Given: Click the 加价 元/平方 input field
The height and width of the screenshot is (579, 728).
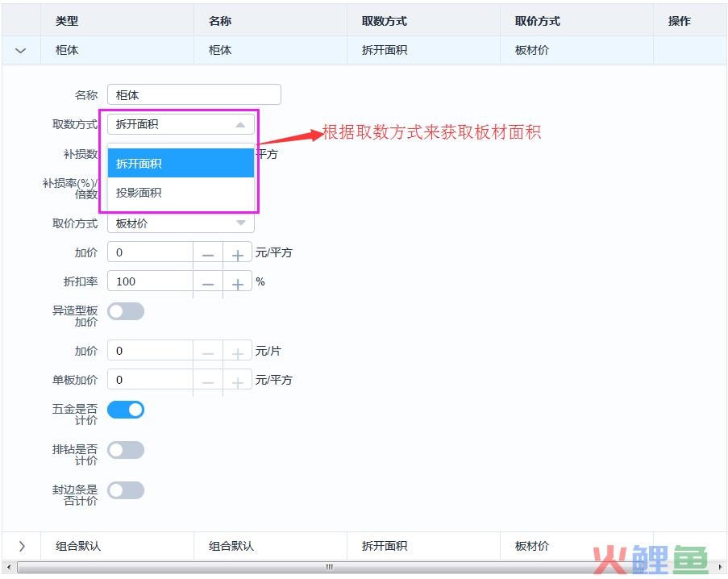Looking at the screenshot, I should (150, 252).
